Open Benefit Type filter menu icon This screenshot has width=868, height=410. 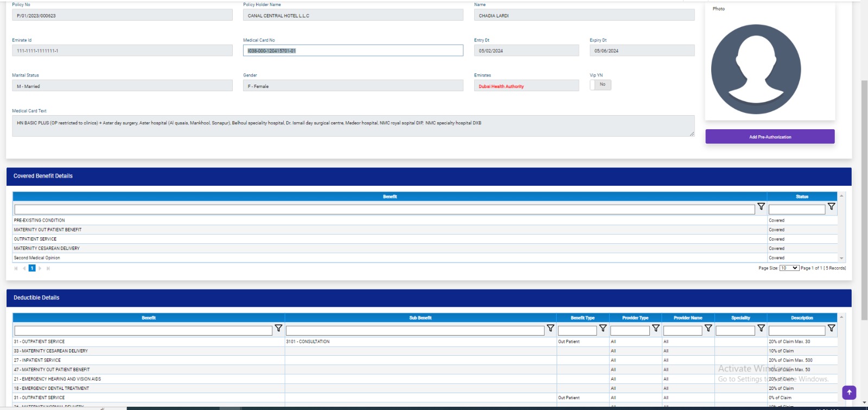603,328
